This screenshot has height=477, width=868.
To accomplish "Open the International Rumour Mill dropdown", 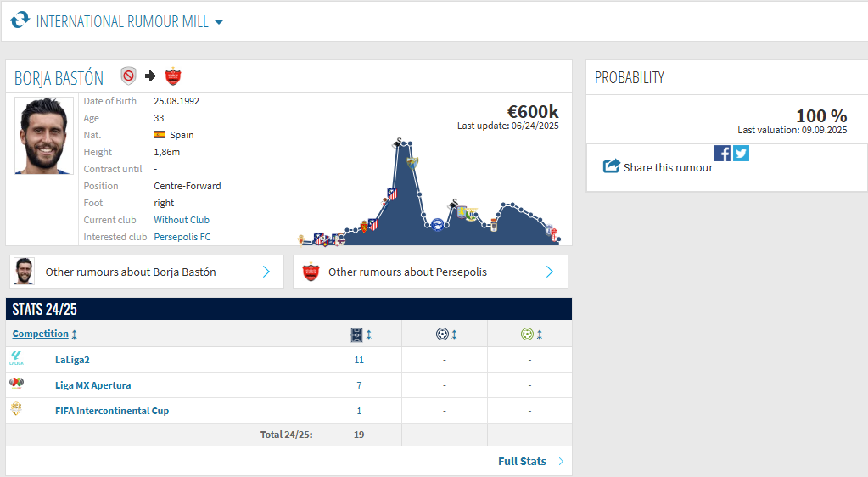I will tap(219, 22).
